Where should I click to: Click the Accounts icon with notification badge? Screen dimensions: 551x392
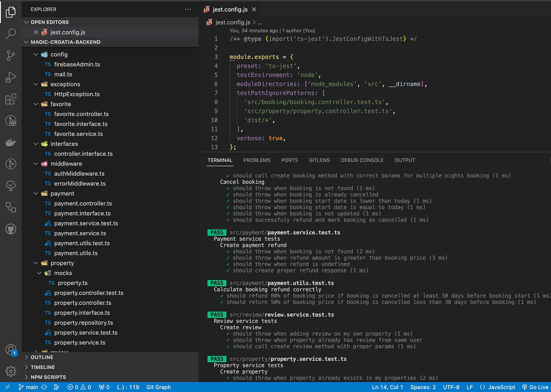pos(11,349)
